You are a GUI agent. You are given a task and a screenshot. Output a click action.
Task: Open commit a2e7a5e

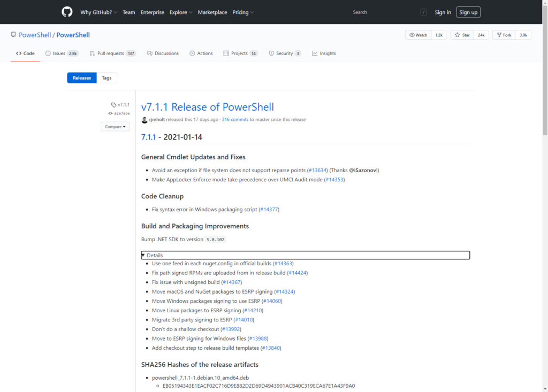pyautogui.click(x=121, y=113)
